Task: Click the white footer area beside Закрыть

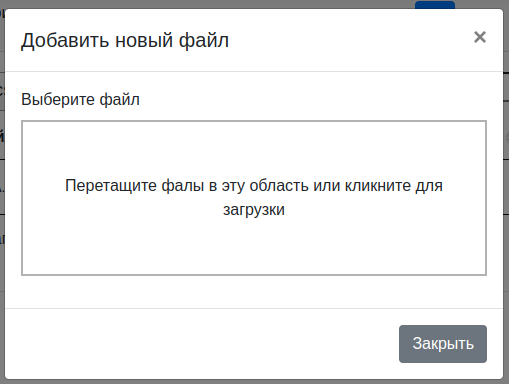Action: point(200,344)
